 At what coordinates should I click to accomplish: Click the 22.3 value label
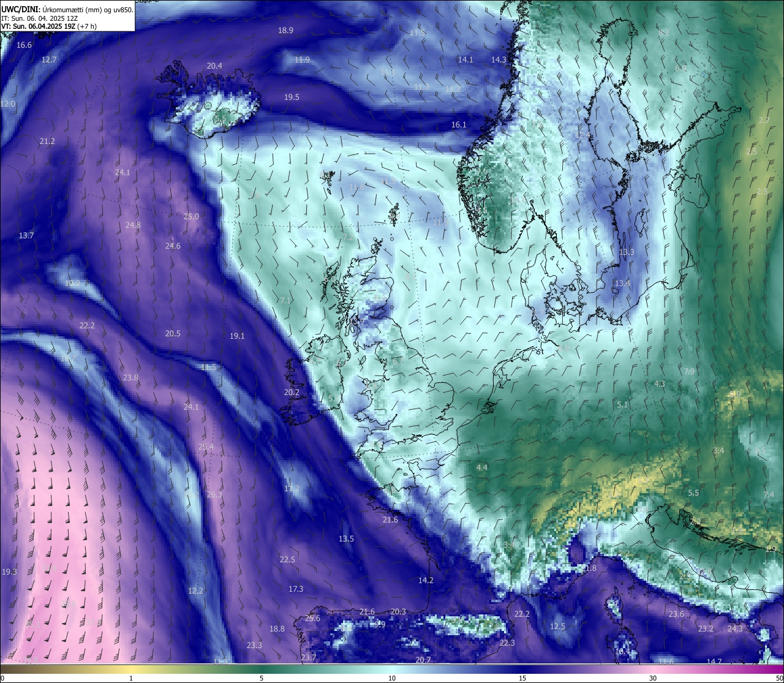click(507, 643)
